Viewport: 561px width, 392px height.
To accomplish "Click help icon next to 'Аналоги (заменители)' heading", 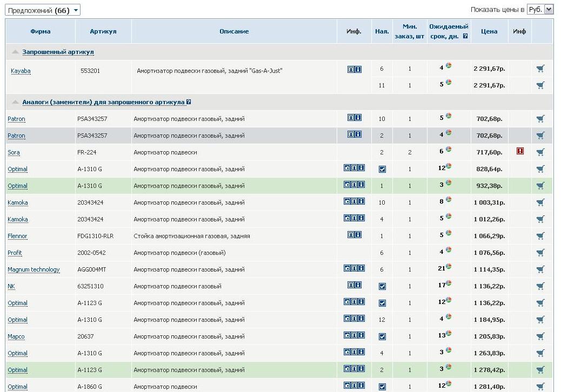I will click(189, 102).
